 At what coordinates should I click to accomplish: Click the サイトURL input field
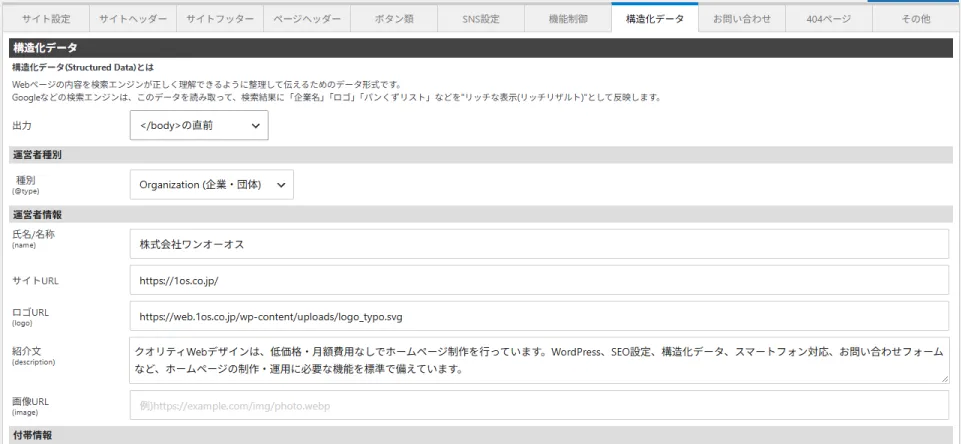coord(539,280)
